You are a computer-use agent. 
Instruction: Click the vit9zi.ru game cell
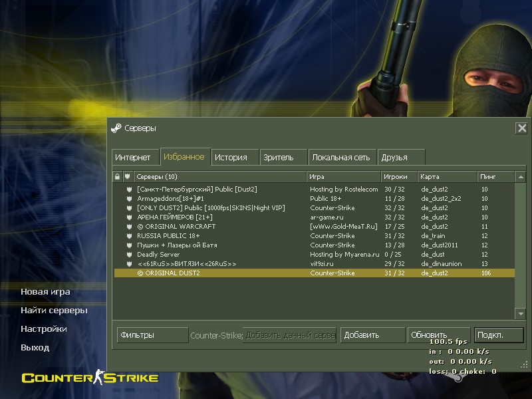point(322,264)
